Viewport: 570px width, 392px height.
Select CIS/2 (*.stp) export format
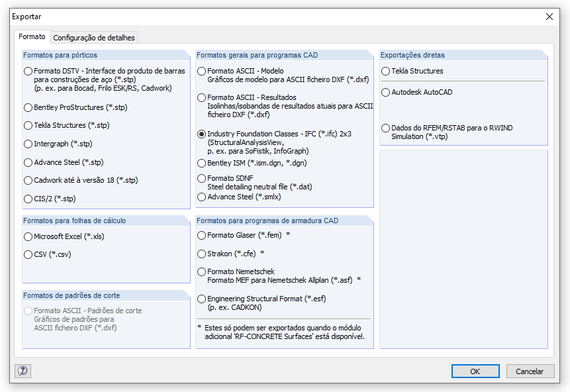[x=28, y=198]
